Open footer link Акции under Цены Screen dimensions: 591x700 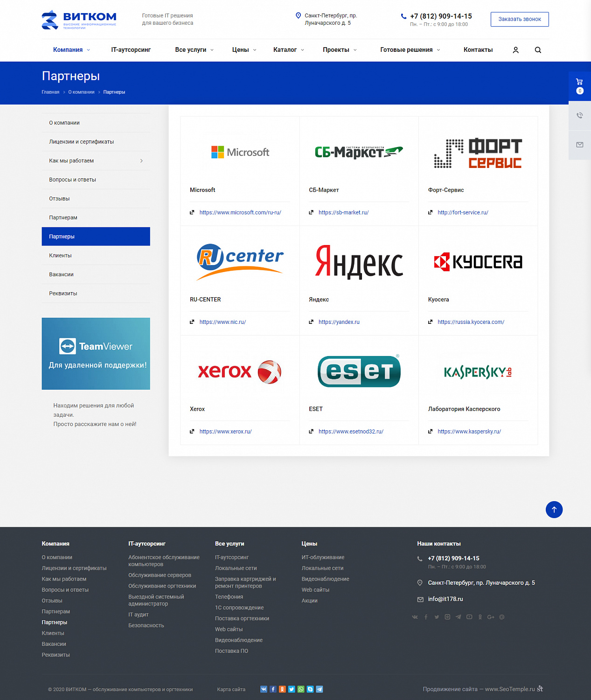309,601
